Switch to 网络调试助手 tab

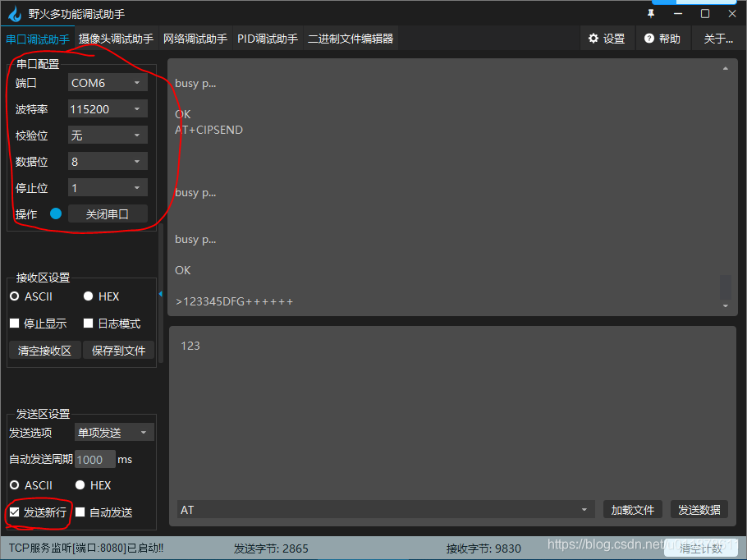[195, 39]
